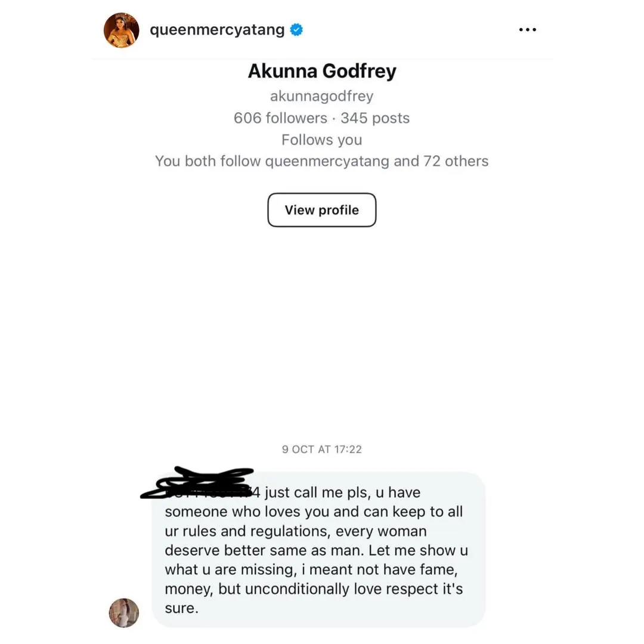
Task: Click the Follows you label
Action: pos(321,140)
